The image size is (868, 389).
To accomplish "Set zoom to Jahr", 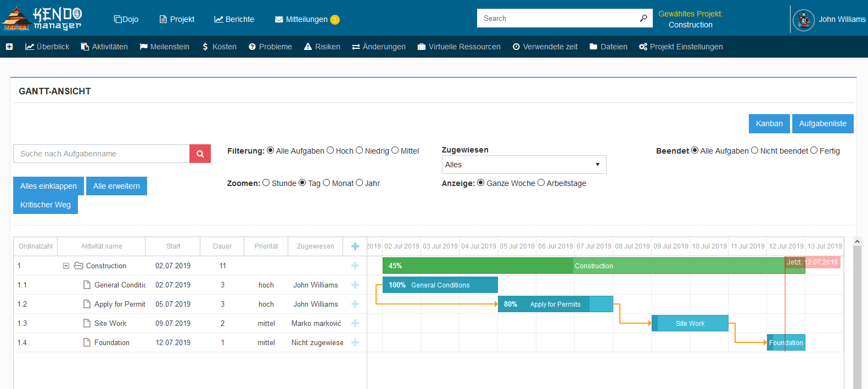I will [359, 183].
